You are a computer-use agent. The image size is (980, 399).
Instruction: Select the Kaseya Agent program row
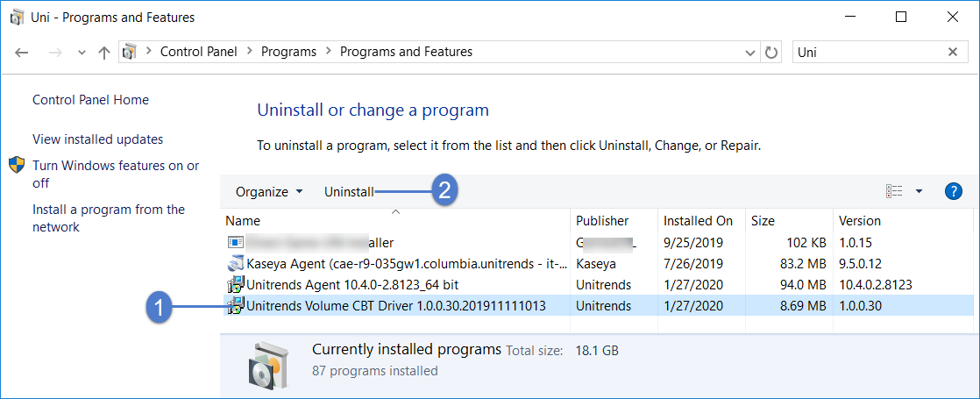[x=599, y=263]
